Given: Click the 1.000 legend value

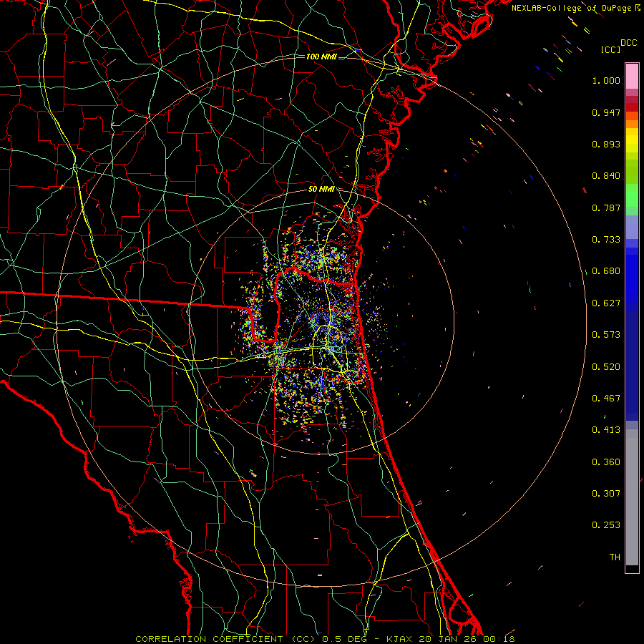Looking at the screenshot, I should coord(606,80).
